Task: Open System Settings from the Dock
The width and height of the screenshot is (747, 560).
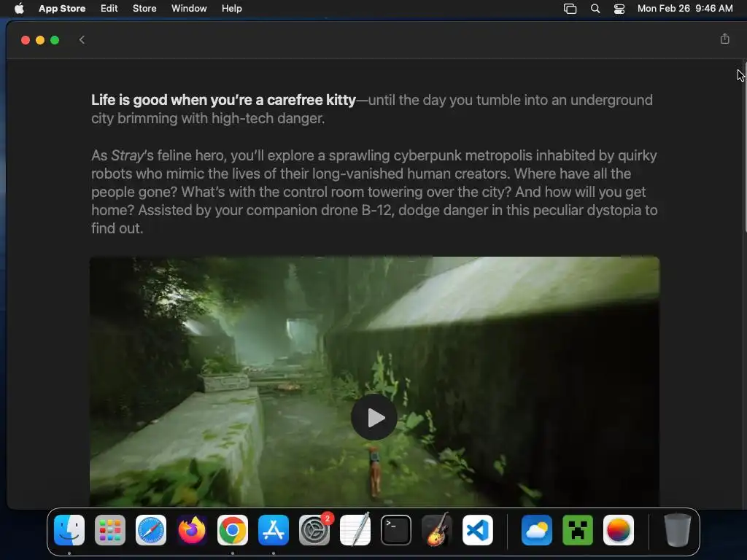Action: pyautogui.click(x=314, y=530)
